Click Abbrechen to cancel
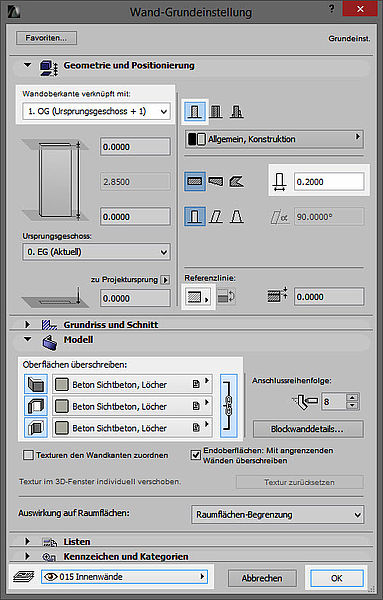Image resolution: width=383 pixels, height=600 pixels. tap(262, 578)
